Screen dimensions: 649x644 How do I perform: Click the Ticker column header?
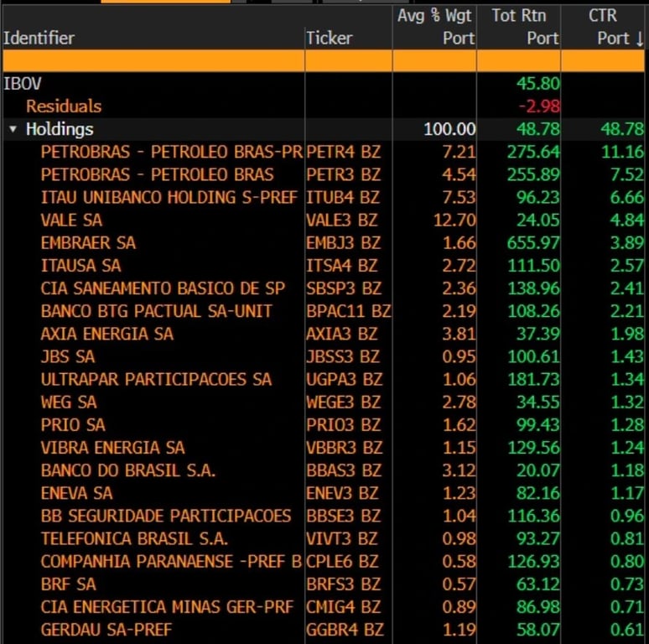point(329,38)
